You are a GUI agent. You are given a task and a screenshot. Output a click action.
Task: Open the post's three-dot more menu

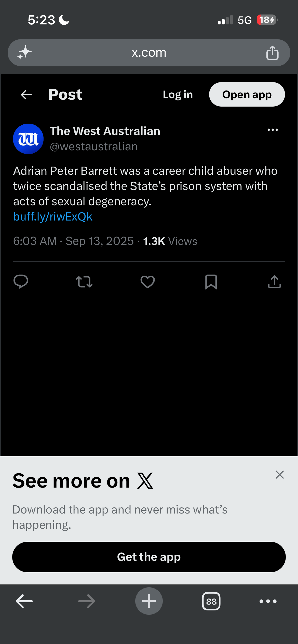(x=273, y=130)
